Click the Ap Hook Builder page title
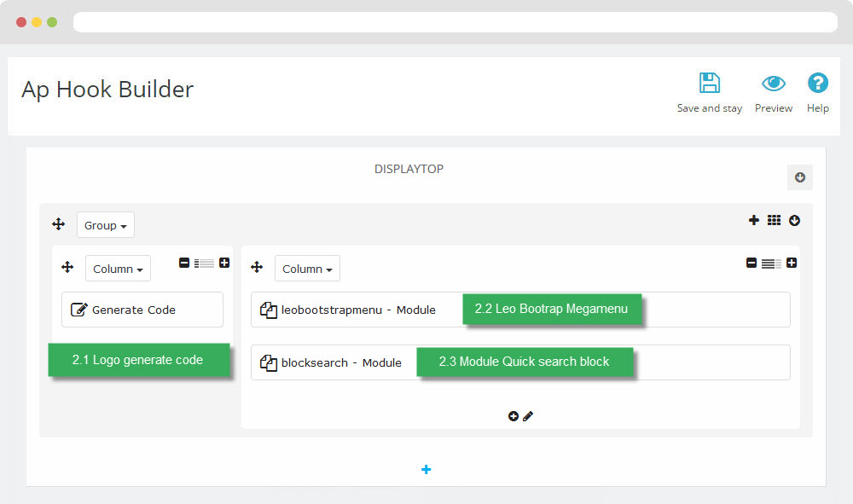The width and height of the screenshot is (853, 504). click(x=107, y=90)
